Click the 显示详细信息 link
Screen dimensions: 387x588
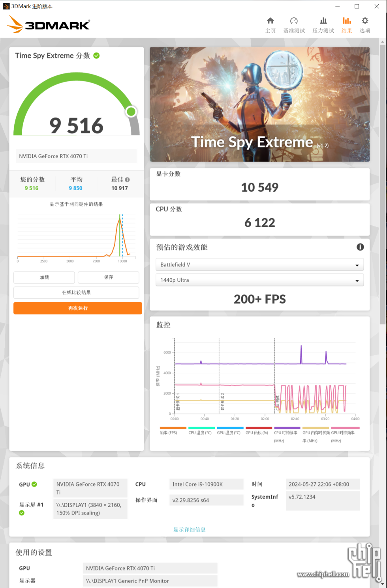(x=190, y=530)
